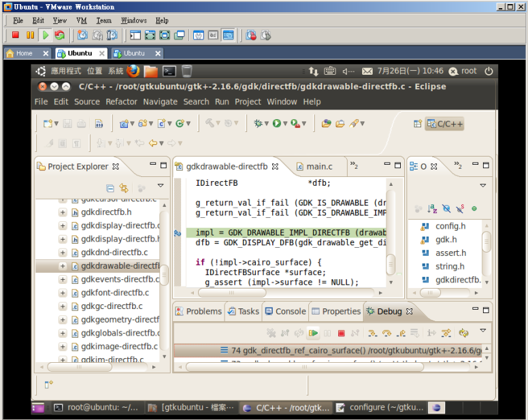The image size is (528, 420).
Task: Expand the gdkdisplay-directfb.h tree node
Action: point(63,239)
